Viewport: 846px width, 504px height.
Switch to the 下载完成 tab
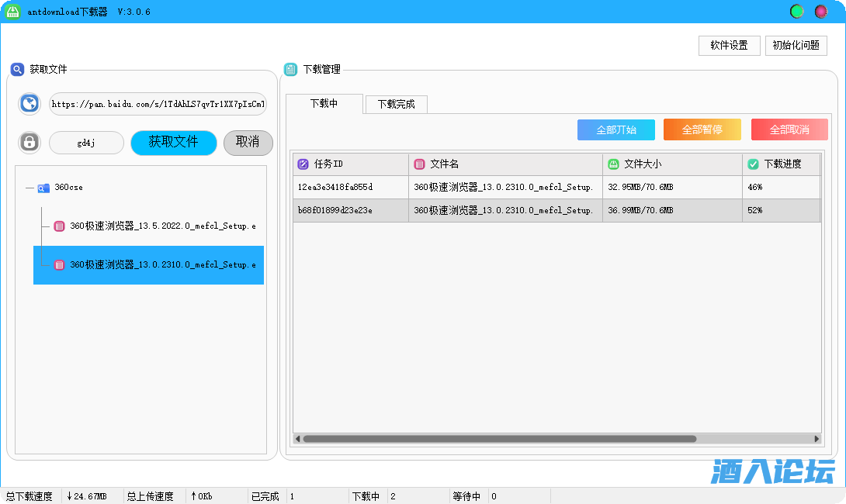click(x=396, y=104)
